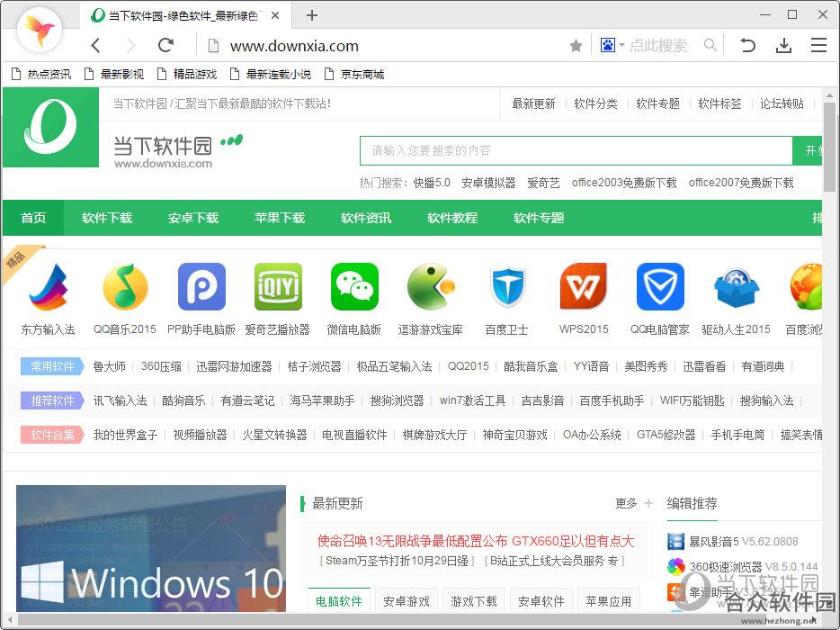Open 逗游游戏宝库 app icon
The height and width of the screenshot is (630, 840).
coord(431,287)
